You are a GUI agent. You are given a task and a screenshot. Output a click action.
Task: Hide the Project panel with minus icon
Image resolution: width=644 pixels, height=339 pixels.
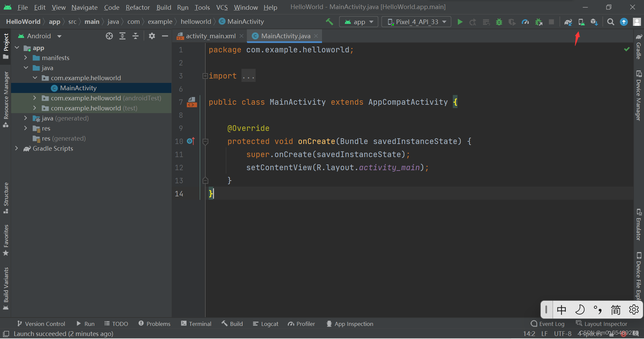coord(165,36)
